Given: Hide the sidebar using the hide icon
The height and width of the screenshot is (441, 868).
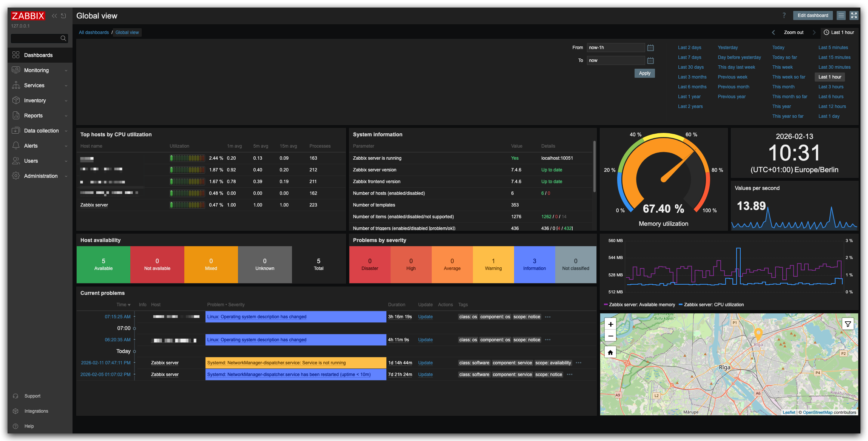Looking at the screenshot, I should point(63,16).
